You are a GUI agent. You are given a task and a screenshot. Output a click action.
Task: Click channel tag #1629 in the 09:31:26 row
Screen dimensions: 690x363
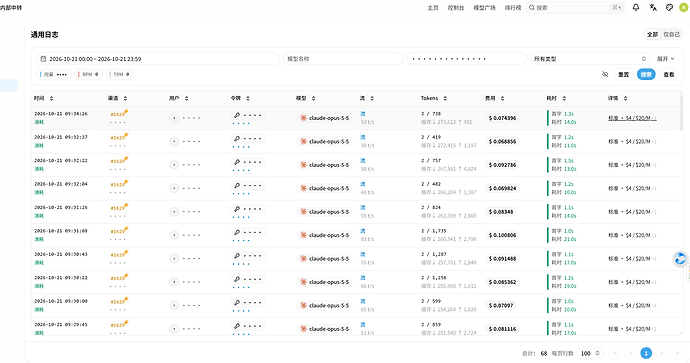tap(118, 208)
